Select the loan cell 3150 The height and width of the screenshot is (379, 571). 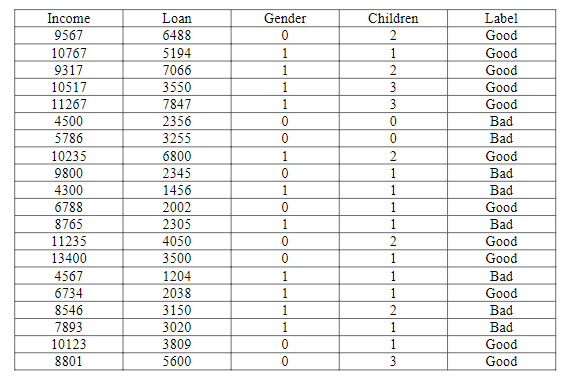point(177,311)
